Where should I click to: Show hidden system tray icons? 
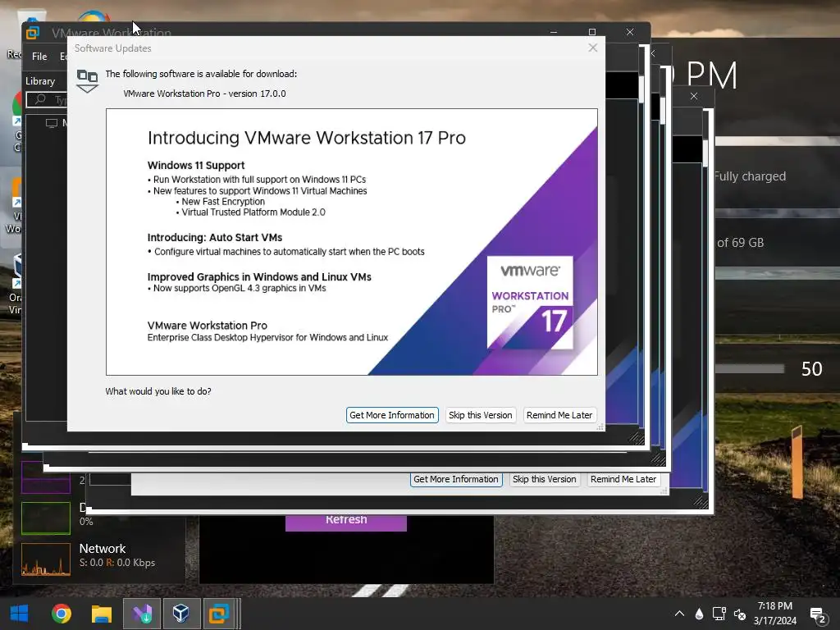click(678, 614)
